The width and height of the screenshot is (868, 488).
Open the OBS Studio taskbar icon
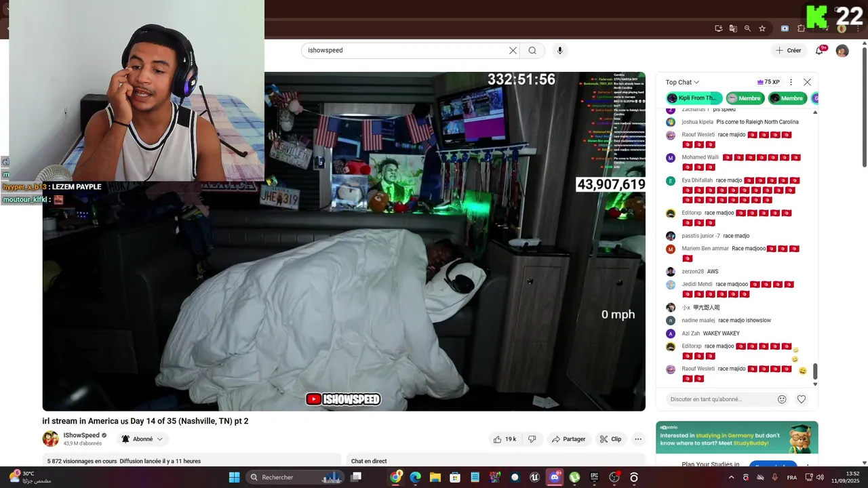(614, 477)
